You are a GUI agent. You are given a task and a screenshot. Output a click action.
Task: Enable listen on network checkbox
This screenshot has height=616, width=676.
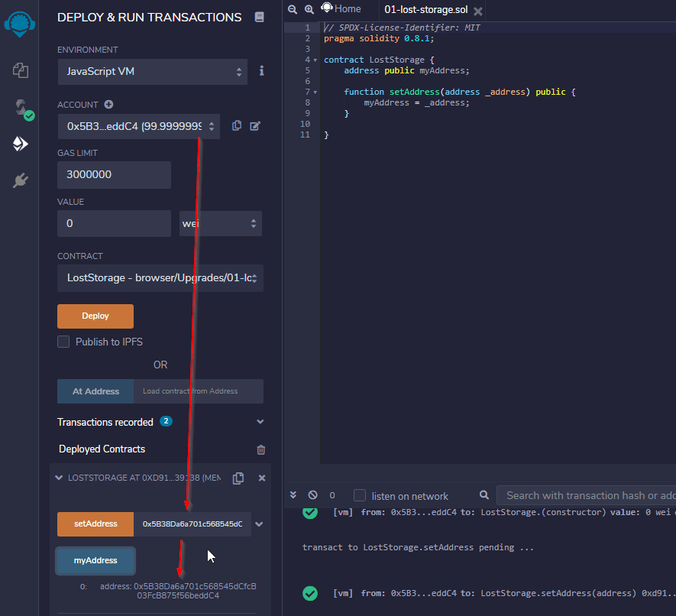click(360, 495)
